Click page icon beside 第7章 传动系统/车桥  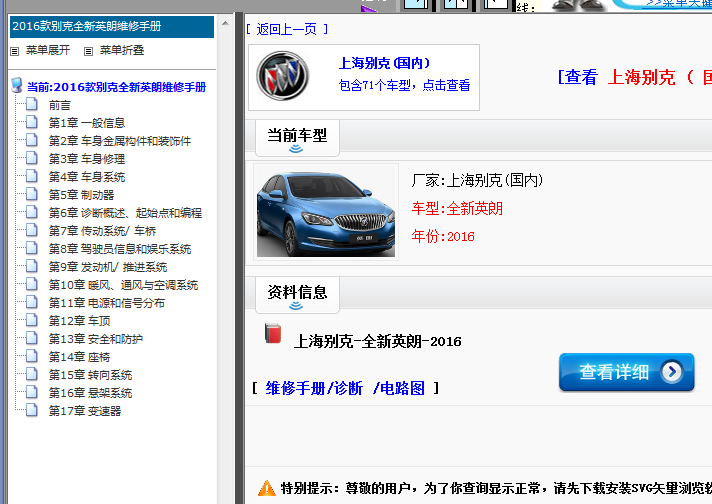pos(32,231)
